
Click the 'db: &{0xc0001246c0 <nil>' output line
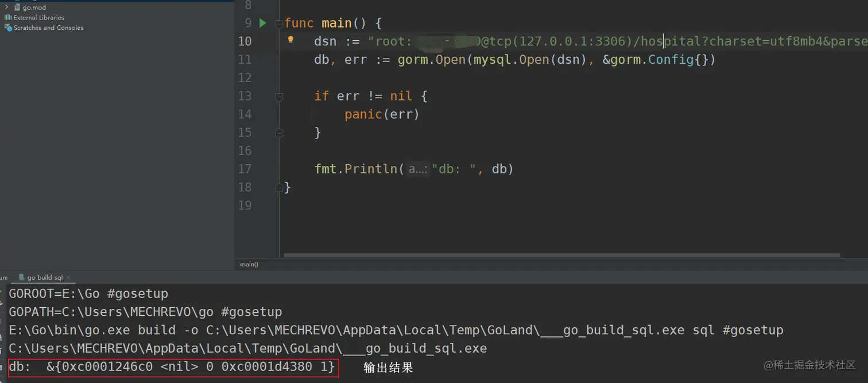click(x=172, y=366)
